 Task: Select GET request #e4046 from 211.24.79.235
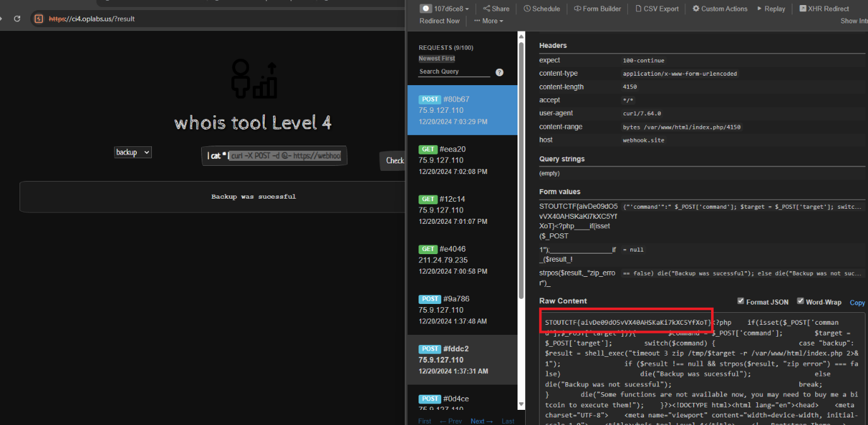point(462,260)
